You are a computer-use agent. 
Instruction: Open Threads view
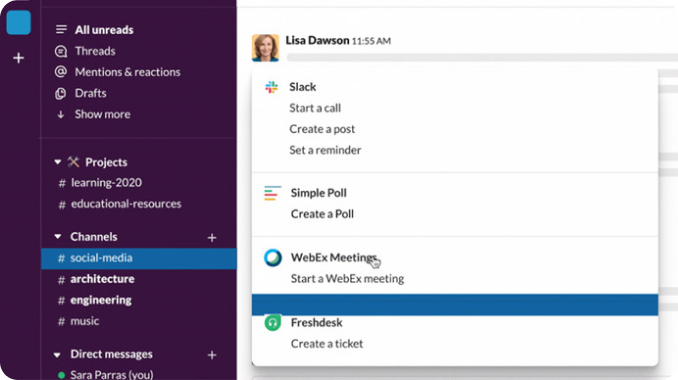[95, 51]
